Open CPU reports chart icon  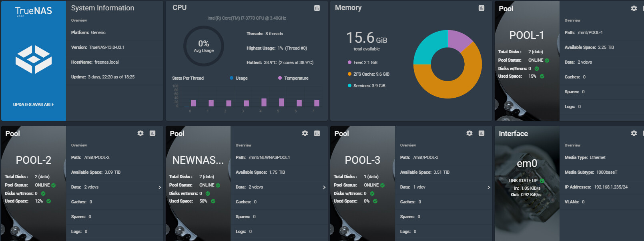[317, 8]
